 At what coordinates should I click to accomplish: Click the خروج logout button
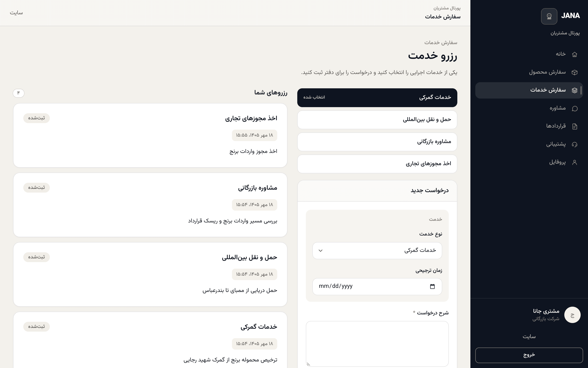[529, 355]
